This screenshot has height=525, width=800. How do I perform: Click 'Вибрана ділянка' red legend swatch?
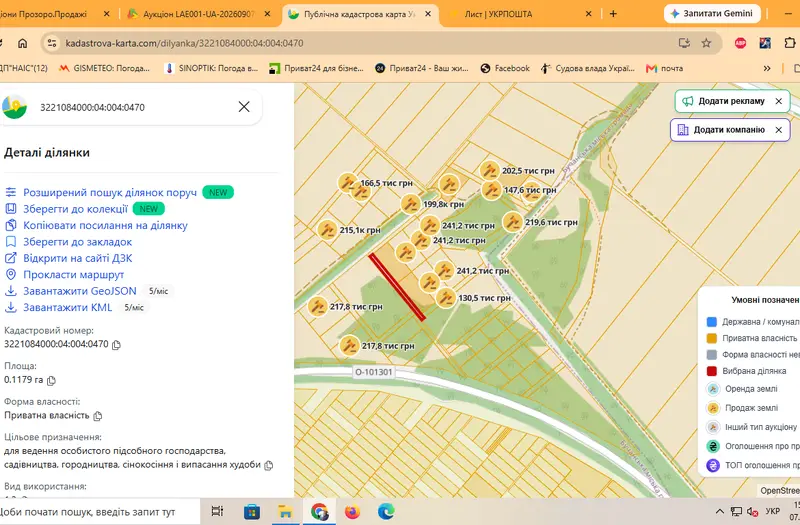point(712,371)
